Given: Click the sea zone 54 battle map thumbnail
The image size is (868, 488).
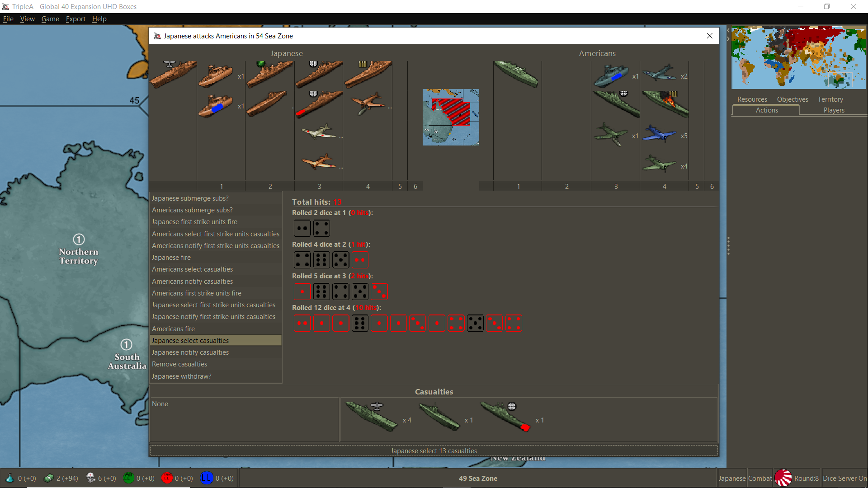Looking at the screenshot, I should [x=451, y=117].
